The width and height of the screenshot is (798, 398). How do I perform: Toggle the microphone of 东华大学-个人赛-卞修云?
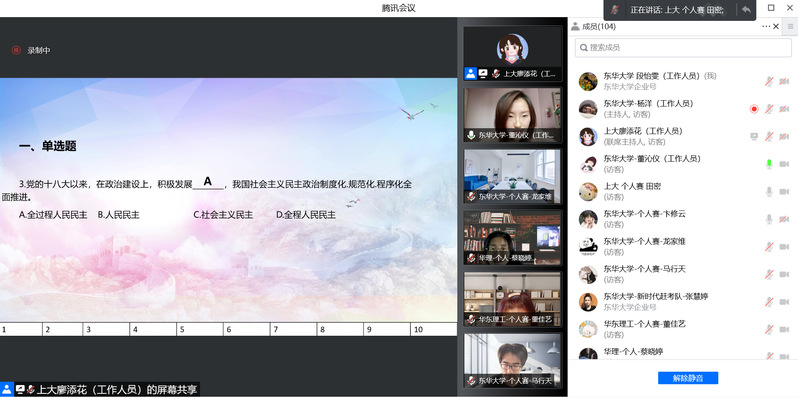click(769, 219)
